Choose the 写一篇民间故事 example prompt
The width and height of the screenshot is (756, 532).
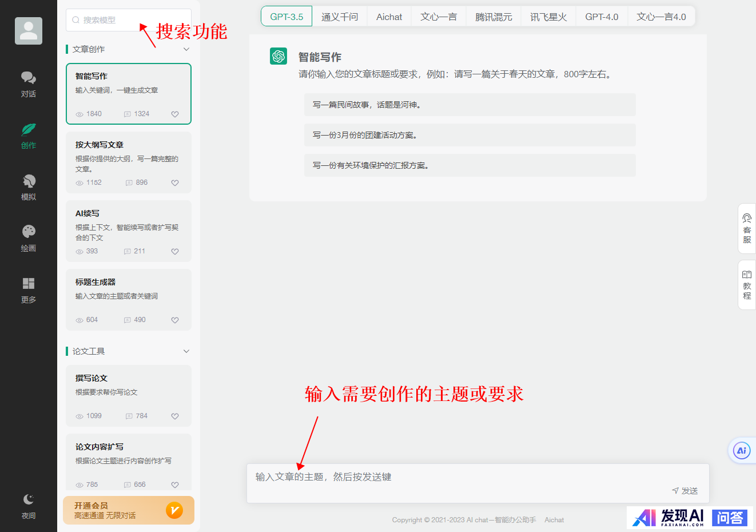(469, 105)
